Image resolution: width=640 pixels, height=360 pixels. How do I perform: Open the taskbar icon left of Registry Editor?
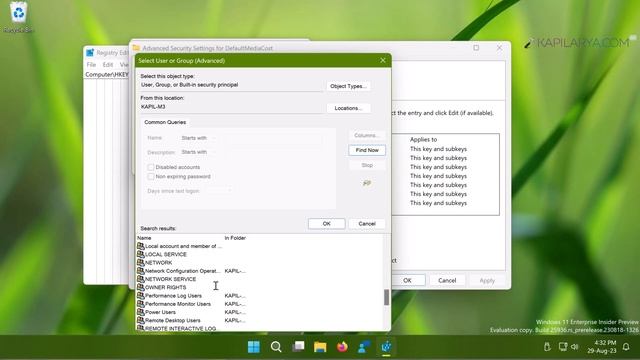(364, 347)
